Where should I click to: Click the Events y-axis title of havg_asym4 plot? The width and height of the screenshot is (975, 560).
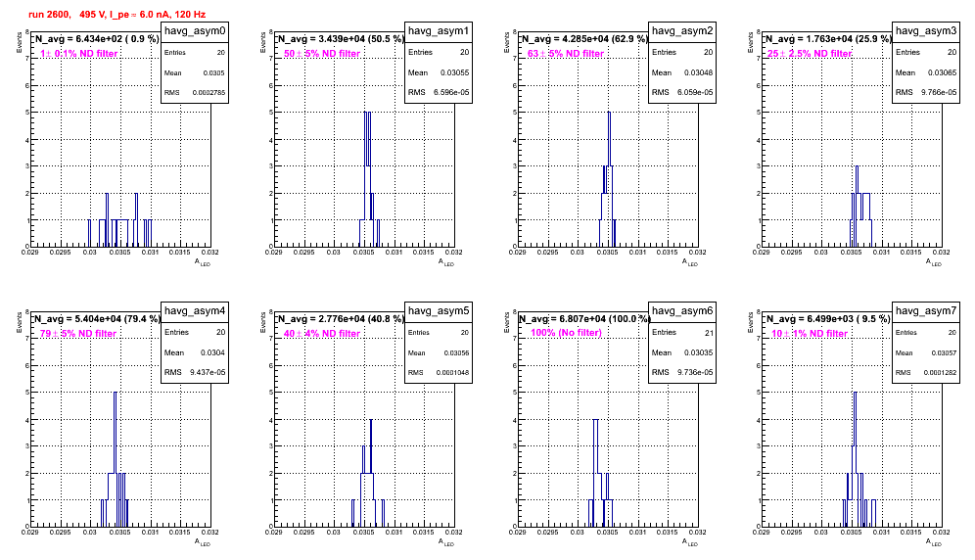click(x=19, y=322)
